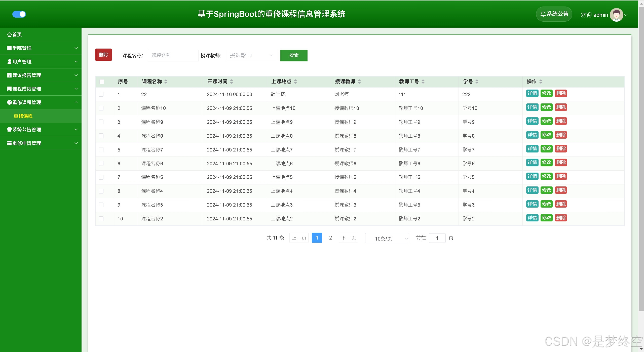Click the green 搜索 button

tap(294, 55)
